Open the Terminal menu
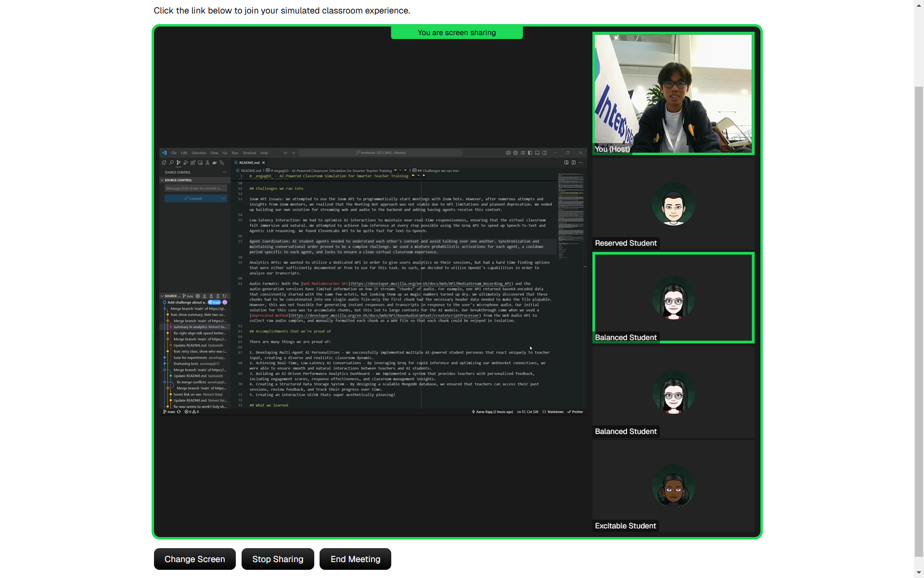 click(x=249, y=153)
